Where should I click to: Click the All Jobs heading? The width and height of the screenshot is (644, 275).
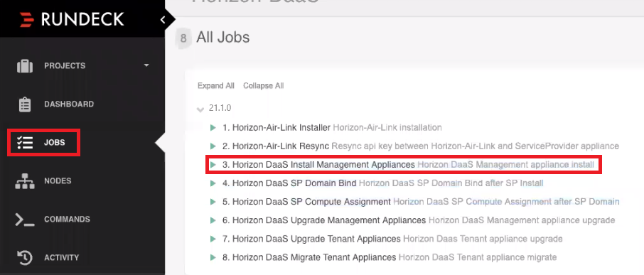tap(223, 38)
